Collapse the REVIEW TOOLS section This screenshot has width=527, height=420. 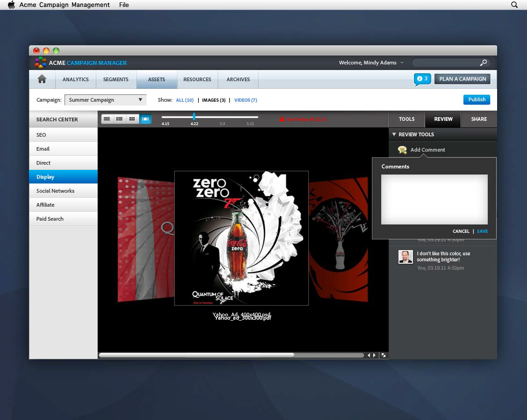394,134
